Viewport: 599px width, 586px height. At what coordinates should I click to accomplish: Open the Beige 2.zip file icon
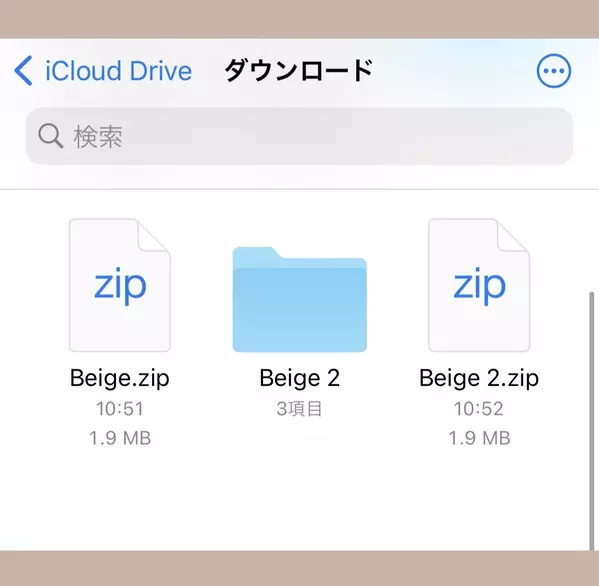[479, 285]
